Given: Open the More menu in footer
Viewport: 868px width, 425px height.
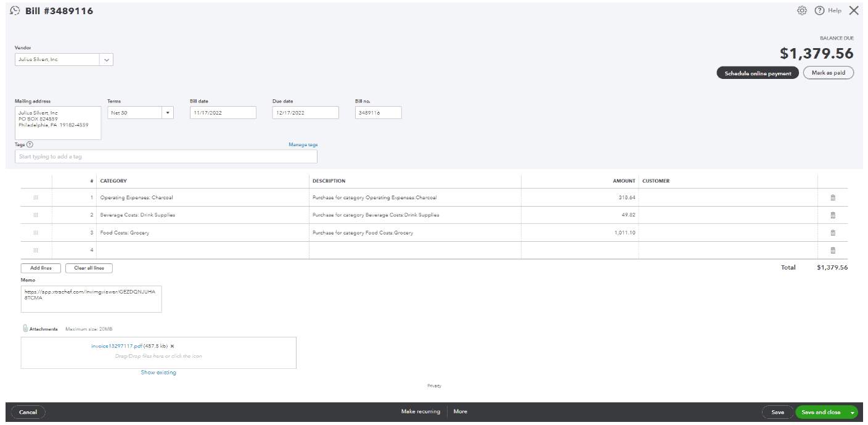Looking at the screenshot, I should 460,411.
